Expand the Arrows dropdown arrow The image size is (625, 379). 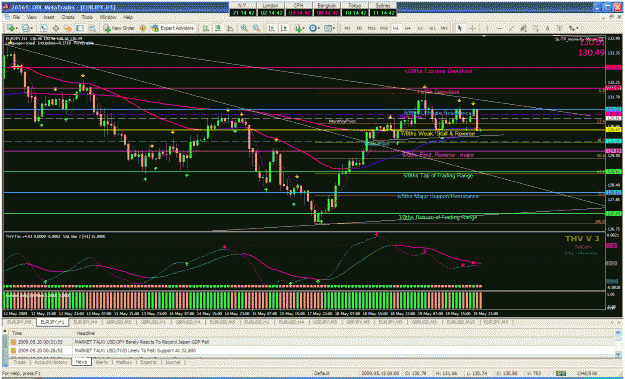577,28
